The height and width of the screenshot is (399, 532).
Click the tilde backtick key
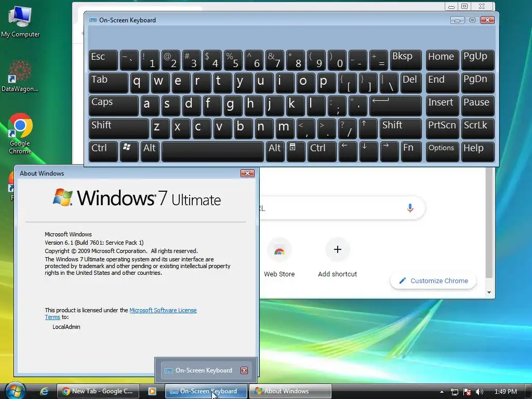[129, 60]
